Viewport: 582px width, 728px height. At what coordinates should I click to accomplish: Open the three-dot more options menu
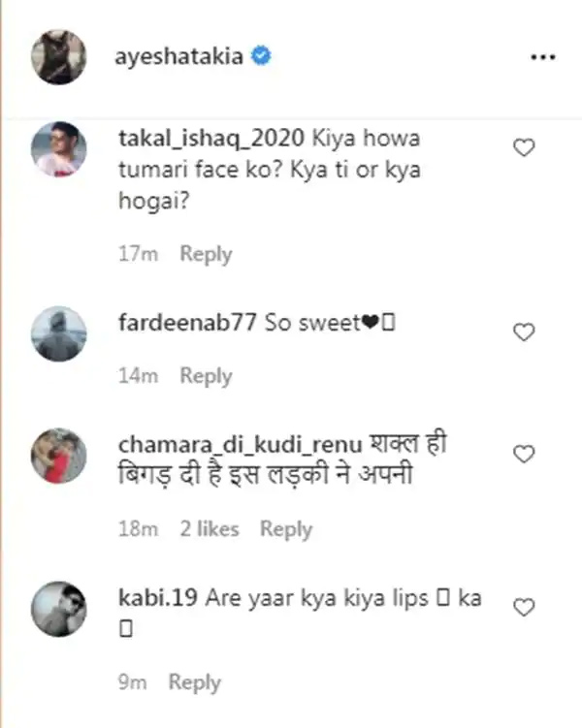(543, 57)
